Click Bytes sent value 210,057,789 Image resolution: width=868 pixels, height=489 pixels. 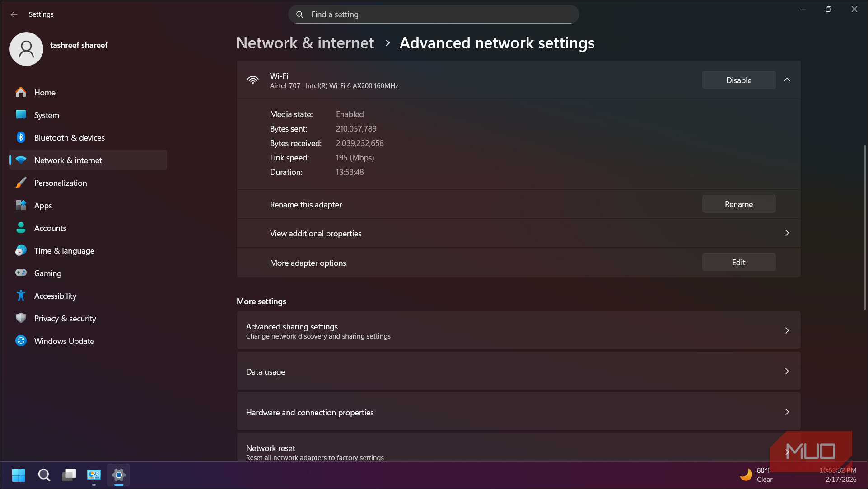pyautogui.click(x=356, y=129)
